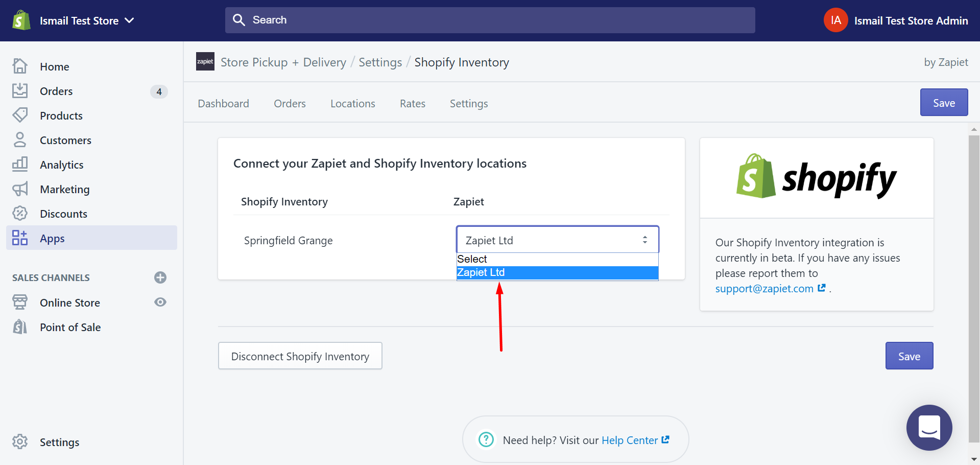Switch to the app Orders tab
Image resolution: width=980 pixels, height=465 pixels.
290,103
